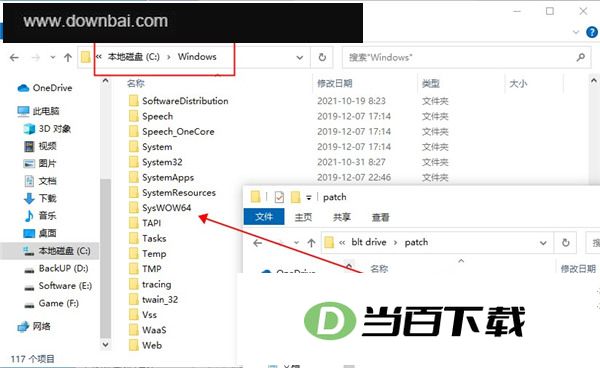This screenshot has width=600, height=368.
Task: Go back in patch explorer window
Action: 258,243
